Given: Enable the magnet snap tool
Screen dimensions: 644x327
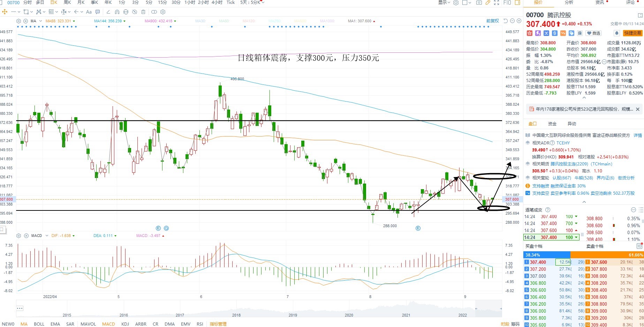Looking at the screenshot, I should (x=117, y=12).
